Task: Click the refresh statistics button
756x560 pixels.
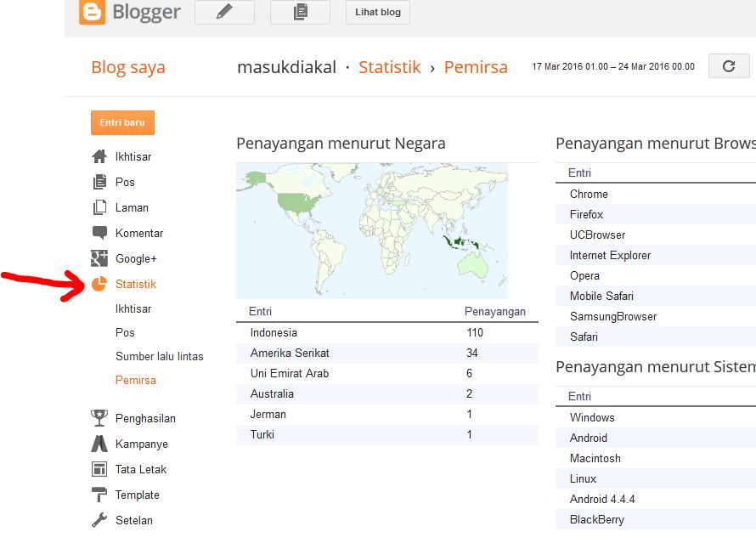Action: [729, 66]
